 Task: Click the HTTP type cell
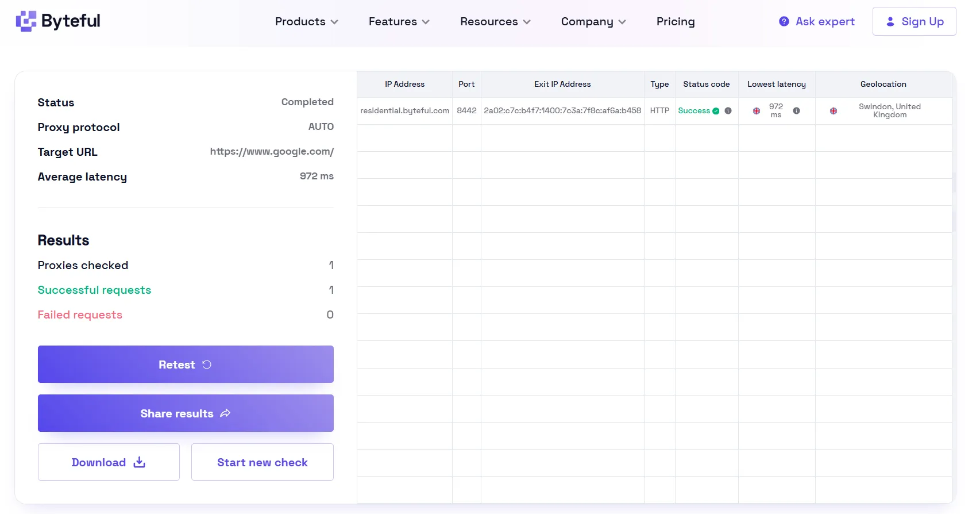click(659, 110)
